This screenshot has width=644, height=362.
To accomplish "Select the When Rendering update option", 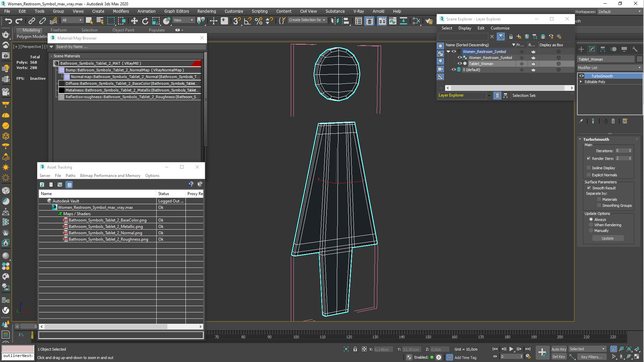I will click(591, 225).
